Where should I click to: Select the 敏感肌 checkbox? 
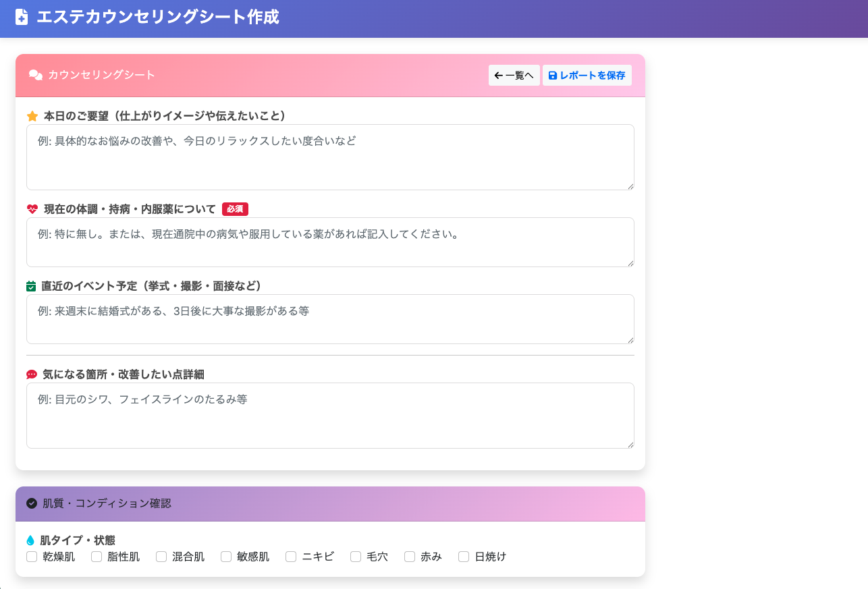[x=225, y=556]
